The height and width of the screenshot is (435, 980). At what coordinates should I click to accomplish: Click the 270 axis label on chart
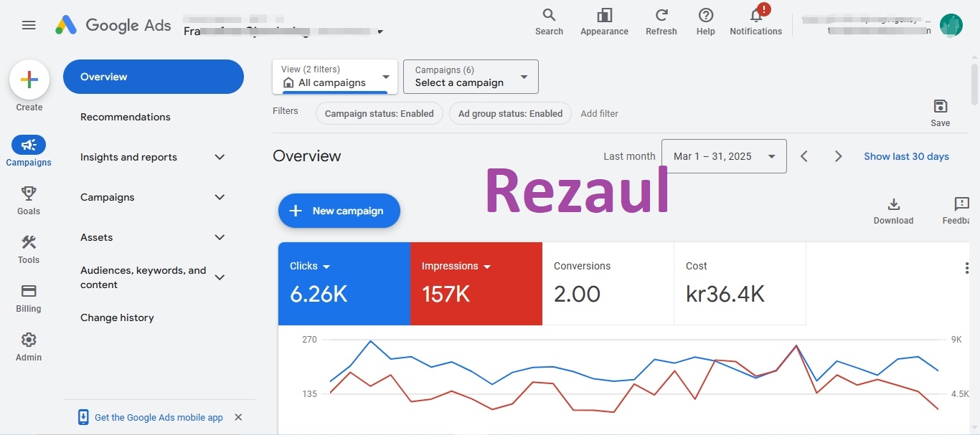(x=309, y=339)
